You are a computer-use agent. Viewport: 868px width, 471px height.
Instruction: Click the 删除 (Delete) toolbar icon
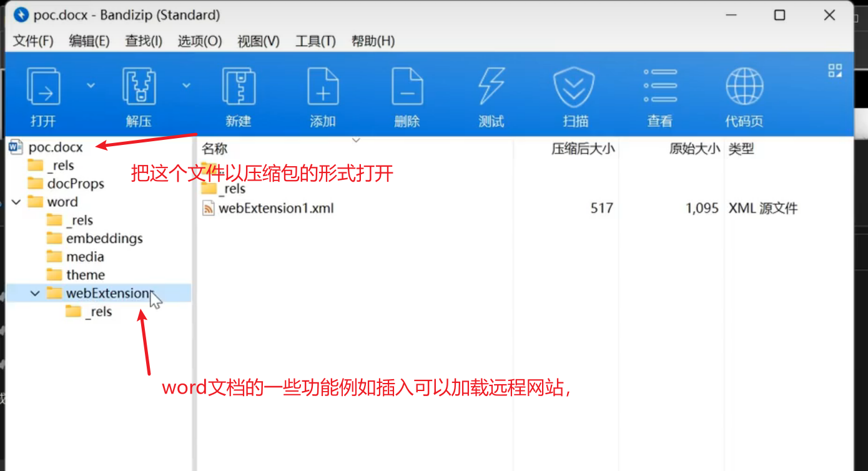[x=407, y=87]
